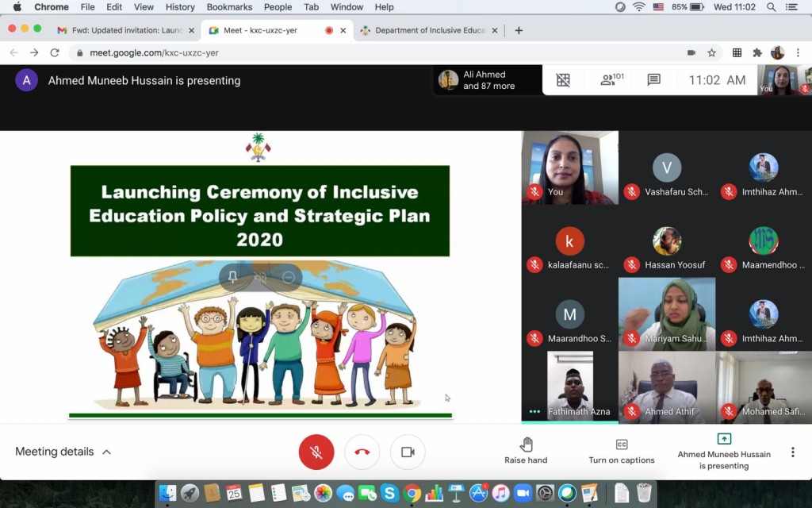Switch to the Gmail Fwd: Updated invitation tab
The width and height of the screenshot is (812, 508).
(x=126, y=30)
